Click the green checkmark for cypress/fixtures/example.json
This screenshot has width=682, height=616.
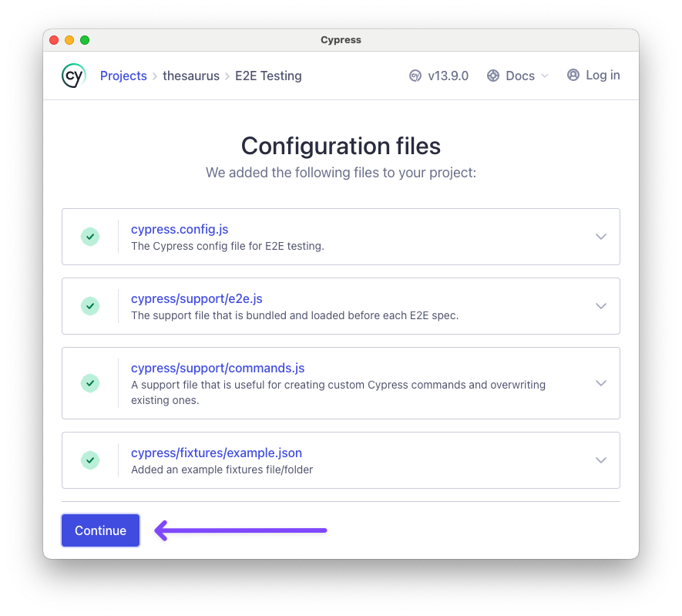pyautogui.click(x=90, y=460)
